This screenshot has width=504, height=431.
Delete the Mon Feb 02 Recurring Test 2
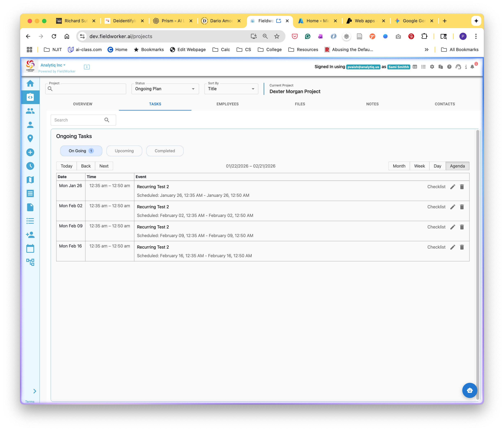coord(462,207)
